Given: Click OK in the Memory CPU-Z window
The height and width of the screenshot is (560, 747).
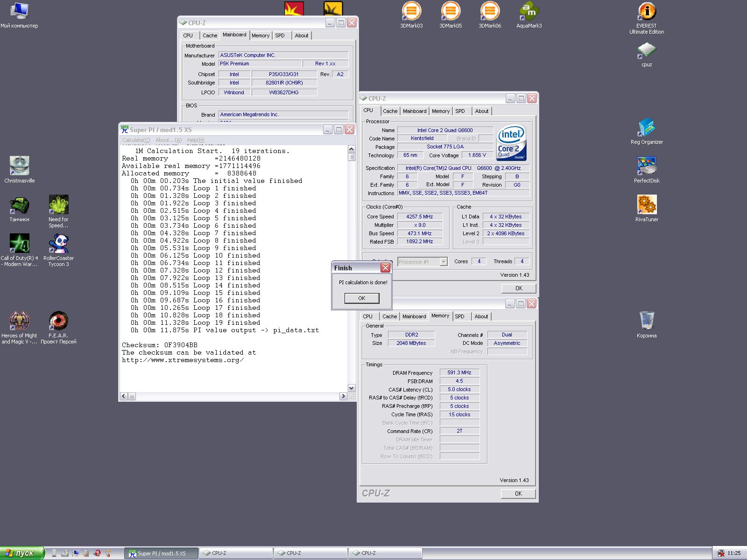Looking at the screenshot, I should (x=518, y=494).
